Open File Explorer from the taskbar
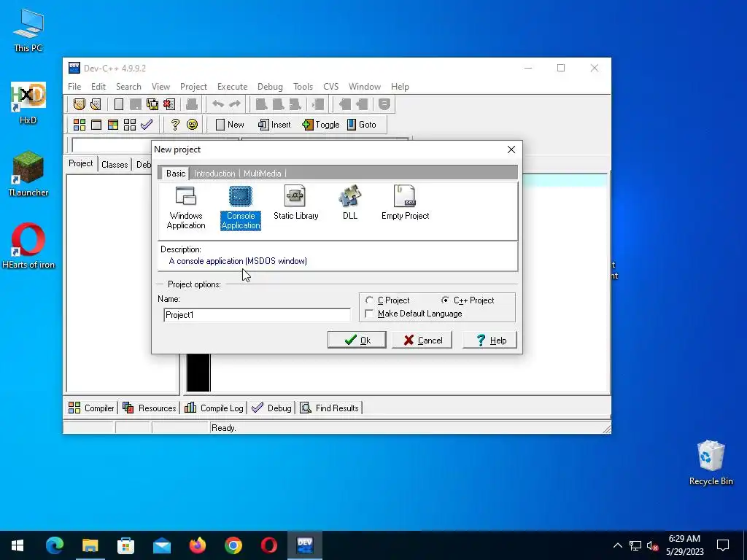The width and height of the screenshot is (747, 560). click(x=90, y=545)
